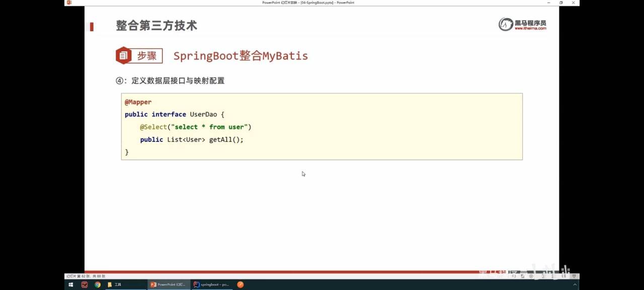The height and width of the screenshot is (290, 644).
Task: Restore down the PowerPoint window
Action: coord(561,3)
